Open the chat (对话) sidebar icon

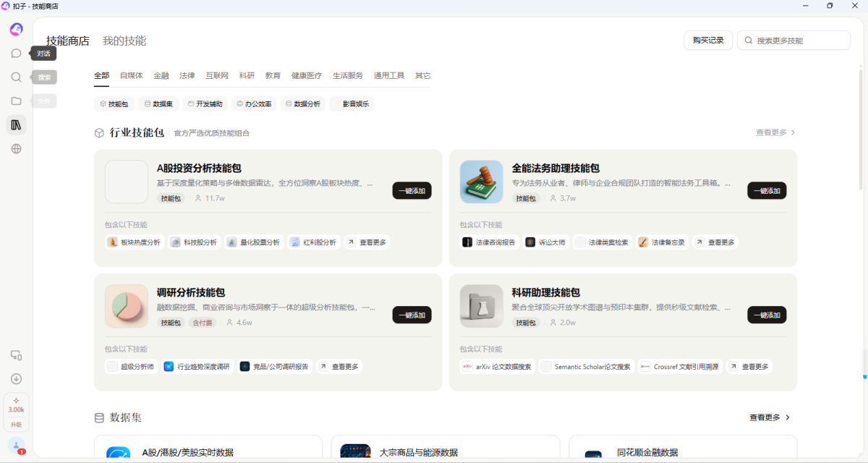[x=16, y=53]
